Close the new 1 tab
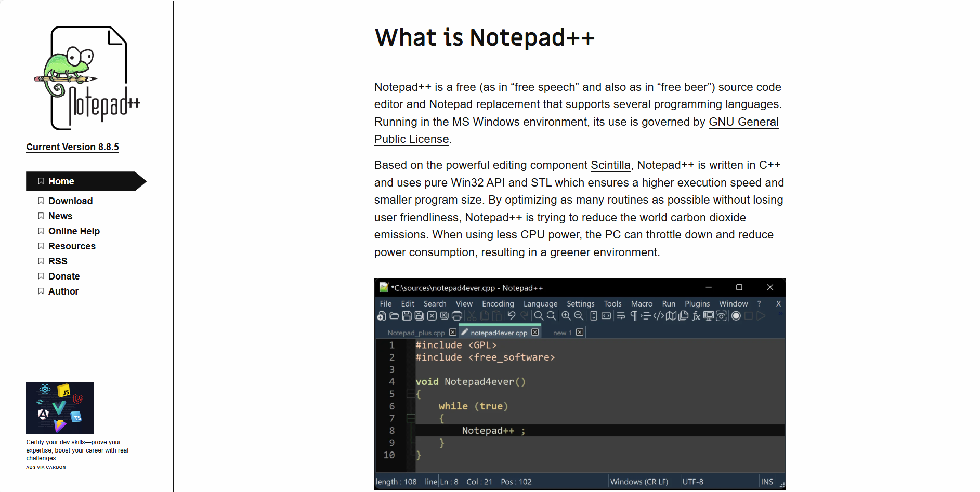 pos(580,333)
